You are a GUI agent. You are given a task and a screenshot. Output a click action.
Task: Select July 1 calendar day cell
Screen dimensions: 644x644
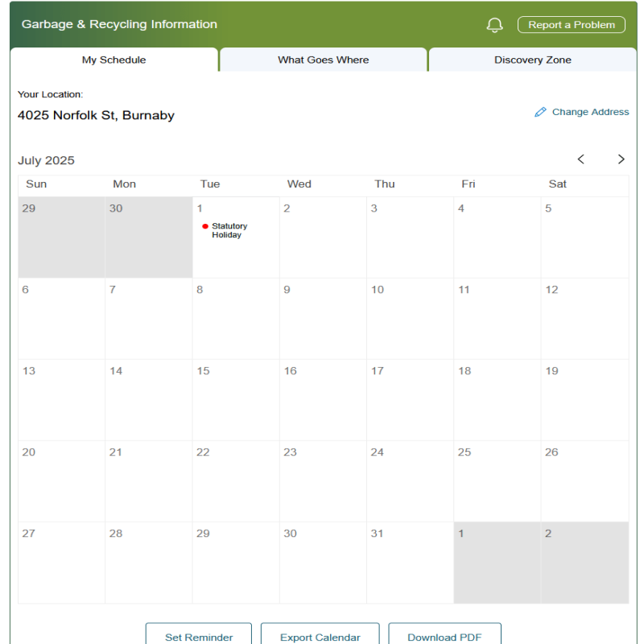[x=236, y=237]
